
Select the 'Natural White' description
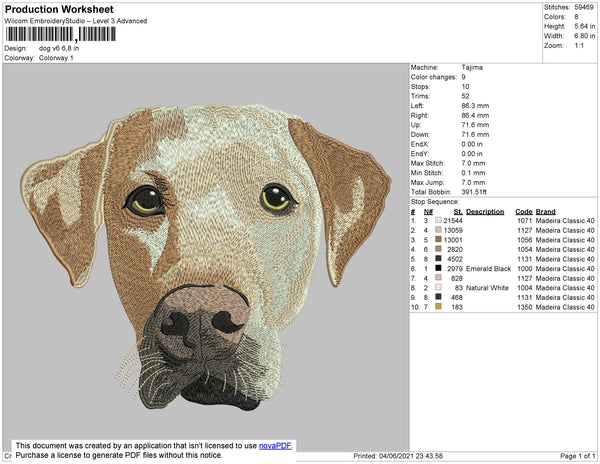487,288
